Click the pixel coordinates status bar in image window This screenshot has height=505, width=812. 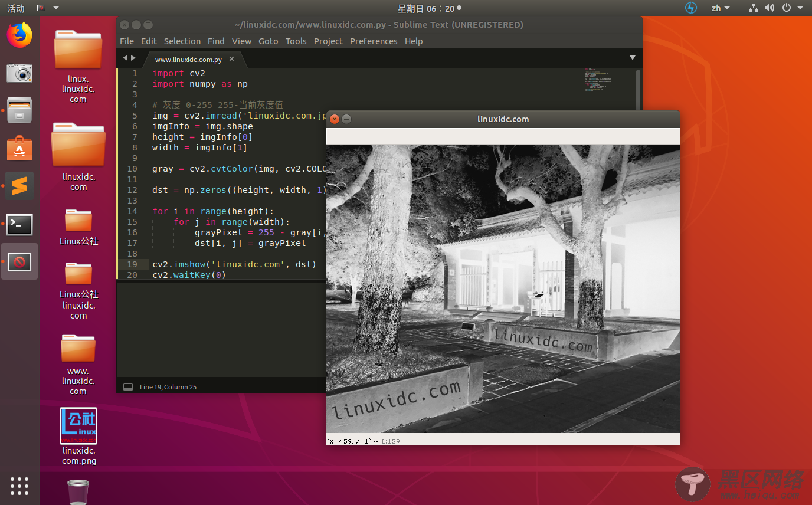coord(503,441)
